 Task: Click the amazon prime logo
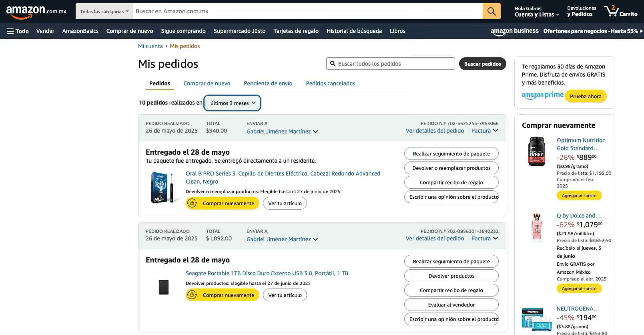542,95
